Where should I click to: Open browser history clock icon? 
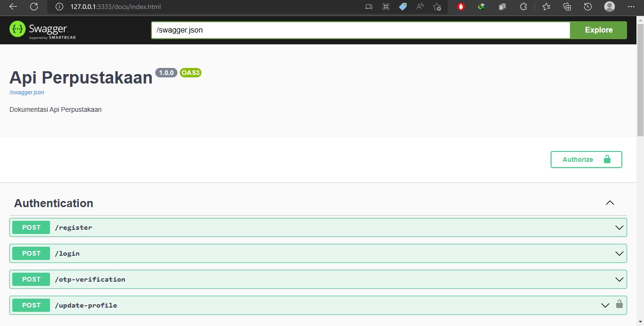(587, 7)
